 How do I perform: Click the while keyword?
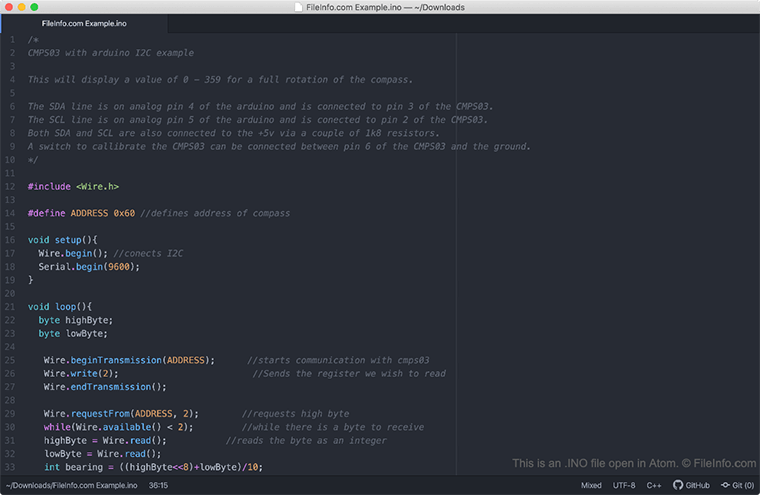[57, 427]
